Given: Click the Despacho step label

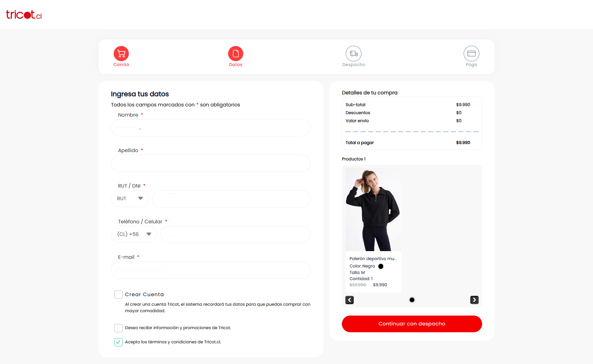Looking at the screenshot, I should [x=354, y=65].
